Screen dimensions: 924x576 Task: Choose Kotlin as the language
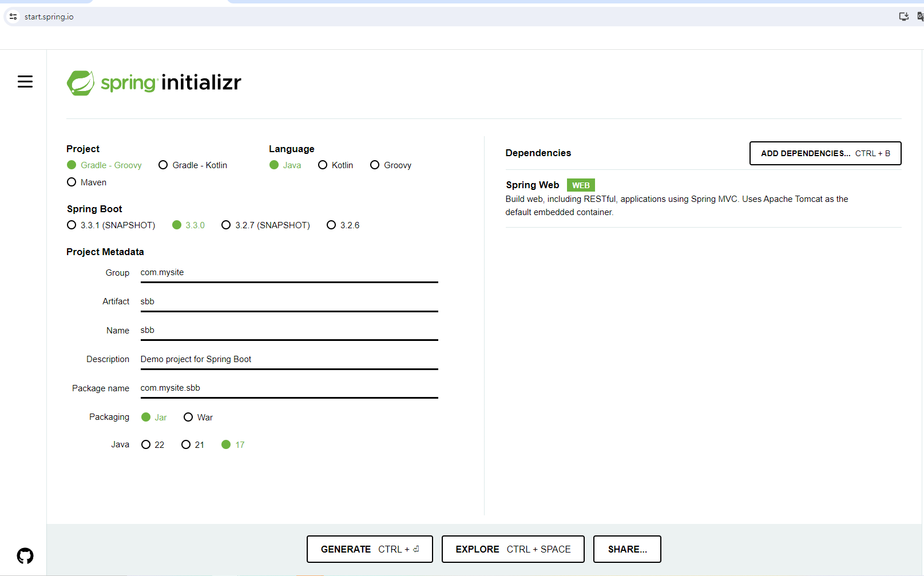coord(336,165)
